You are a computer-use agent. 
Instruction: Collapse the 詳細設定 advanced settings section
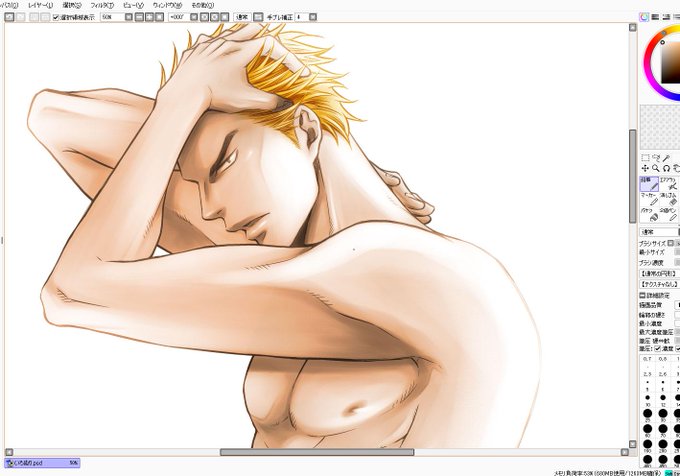643,295
